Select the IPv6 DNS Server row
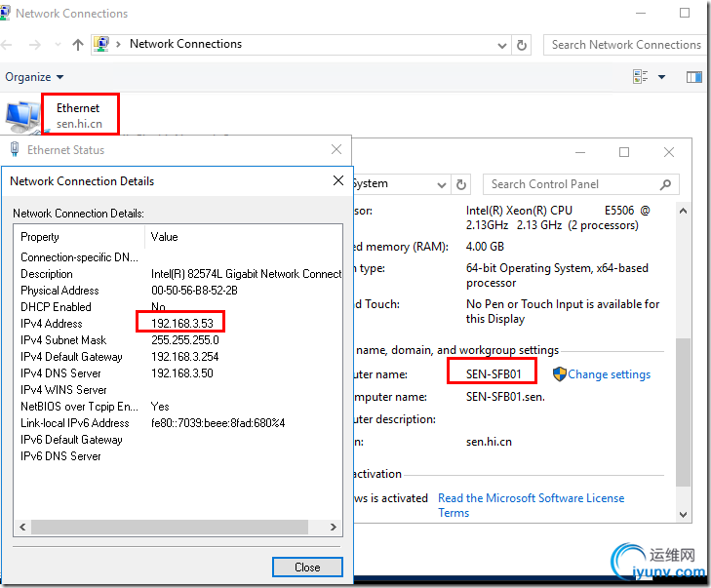This screenshot has height=588, width=711. tap(178, 456)
